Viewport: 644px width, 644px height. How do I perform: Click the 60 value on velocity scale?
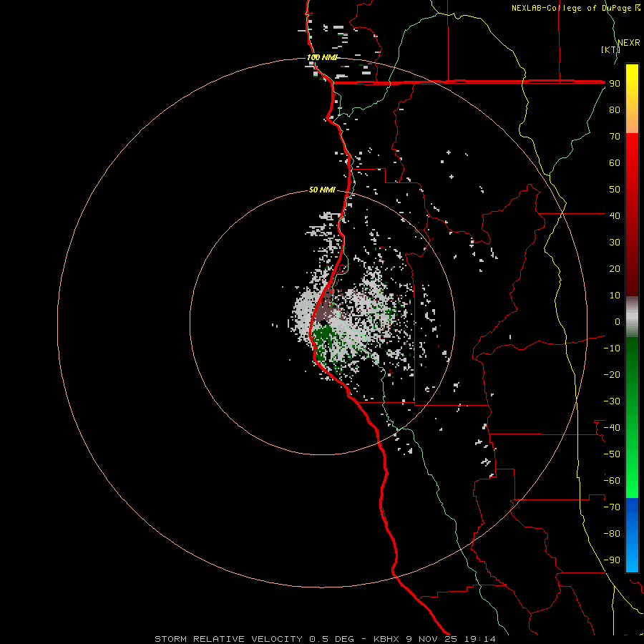point(615,162)
